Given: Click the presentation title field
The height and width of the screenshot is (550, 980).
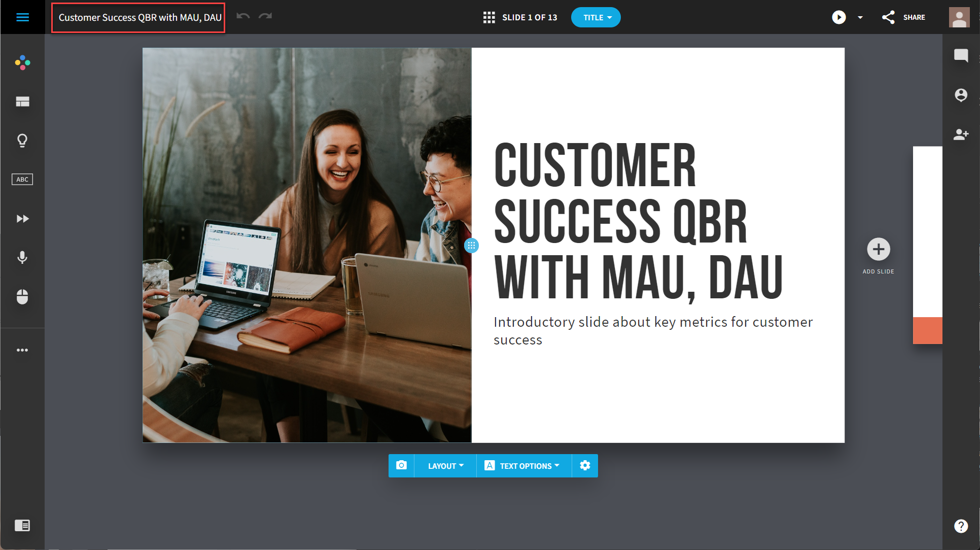Looking at the screenshot, I should coord(138,18).
